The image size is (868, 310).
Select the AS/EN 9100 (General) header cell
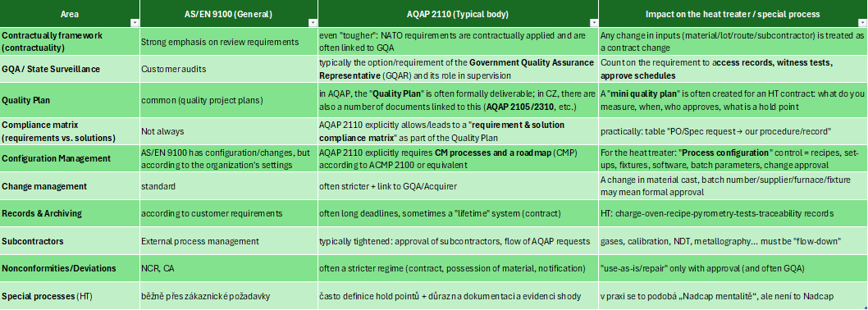click(x=229, y=14)
